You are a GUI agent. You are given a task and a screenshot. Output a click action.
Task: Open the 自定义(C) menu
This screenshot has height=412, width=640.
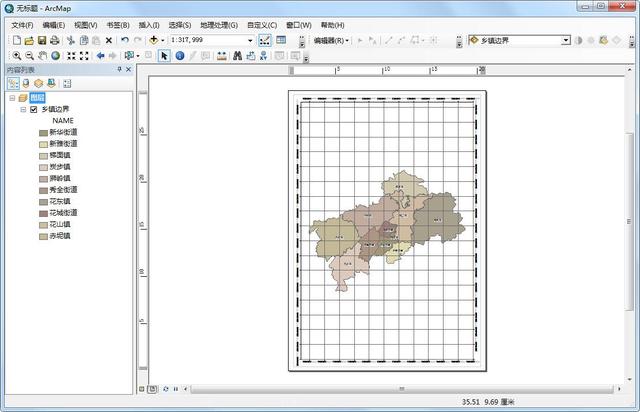pos(262,25)
